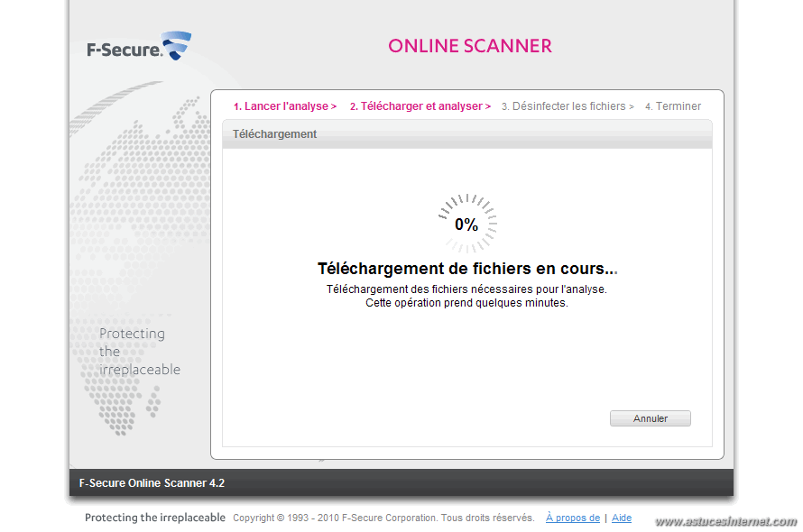This screenshot has height=532, width=803.
Task: Select step 3. Désinfecter les fichiers
Action: click(568, 106)
